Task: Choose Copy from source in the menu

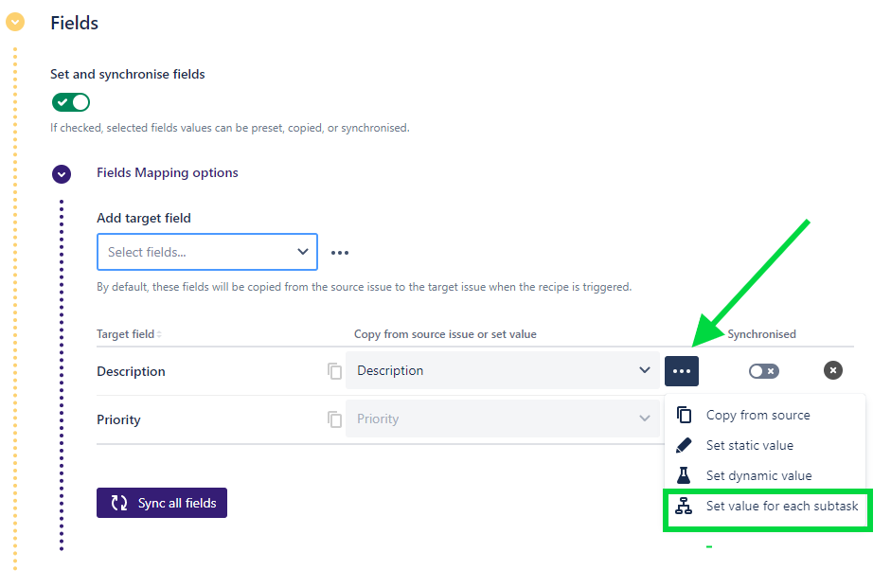Action: click(x=757, y=415)
